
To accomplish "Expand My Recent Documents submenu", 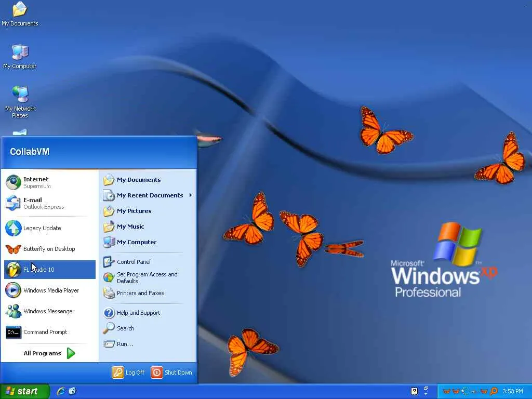I will click(148, 195).
